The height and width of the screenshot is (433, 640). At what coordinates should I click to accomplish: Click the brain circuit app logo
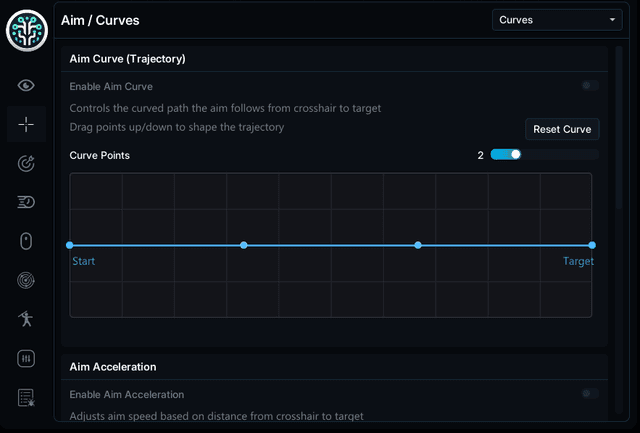(27, 31)
